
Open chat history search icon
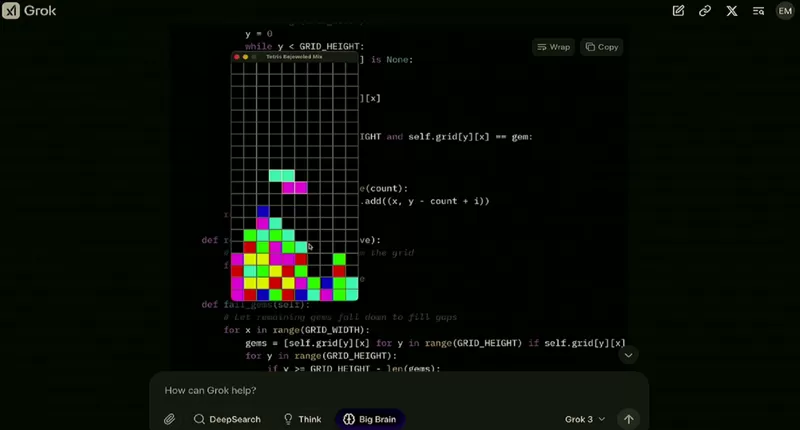coord(758,11)
